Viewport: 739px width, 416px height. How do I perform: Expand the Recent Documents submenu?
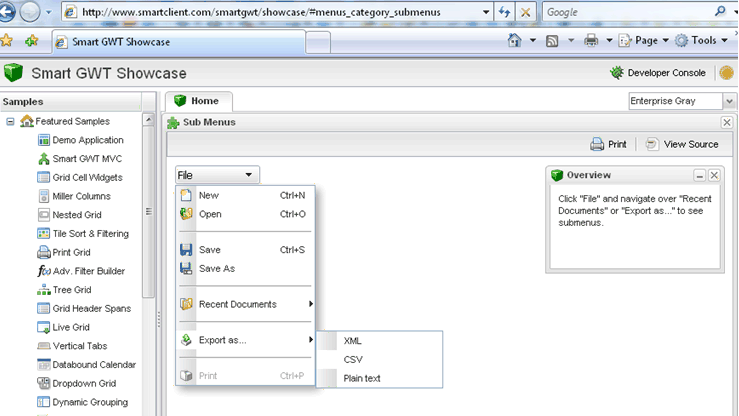[246, 304]
